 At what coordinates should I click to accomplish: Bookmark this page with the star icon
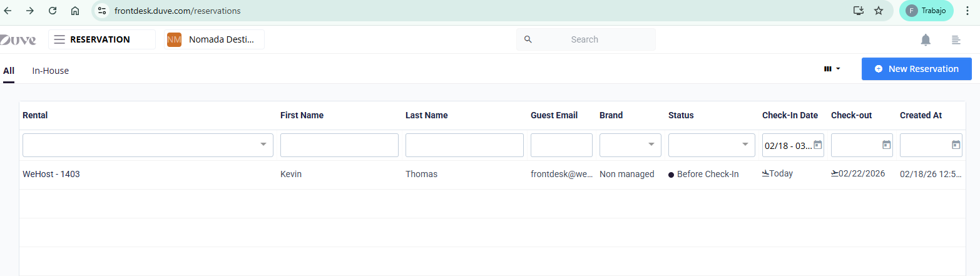click(x=879, y=11)
